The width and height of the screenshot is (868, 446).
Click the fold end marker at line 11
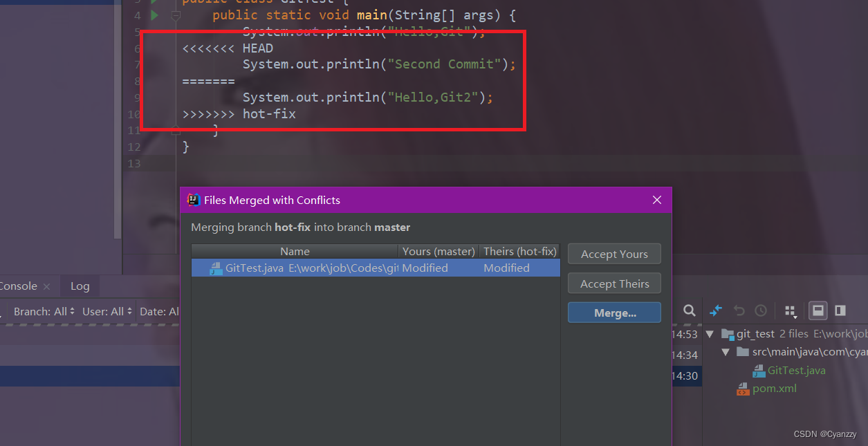tap(176, 130)
